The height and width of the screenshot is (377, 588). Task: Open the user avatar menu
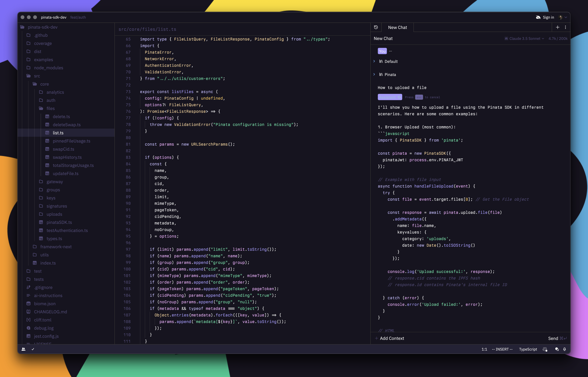pyautogui.click(x=563, y=17)
